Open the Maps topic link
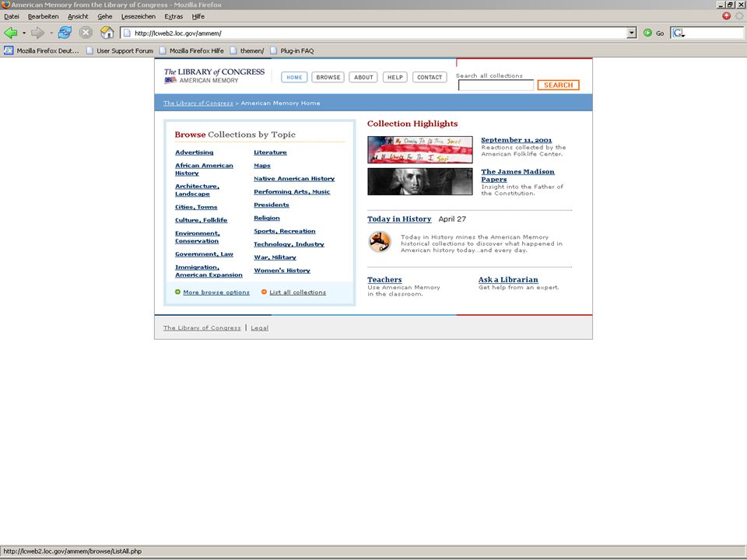 coord(262,166)
